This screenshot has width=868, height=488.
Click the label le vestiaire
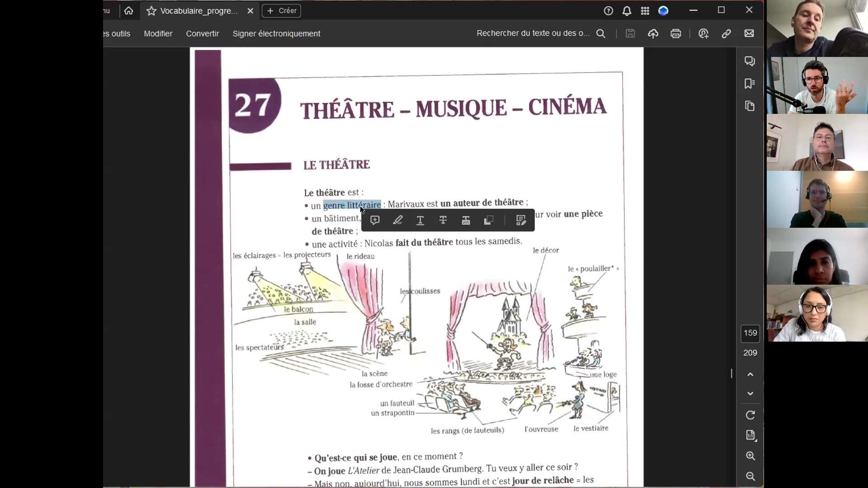coord(591,428)
